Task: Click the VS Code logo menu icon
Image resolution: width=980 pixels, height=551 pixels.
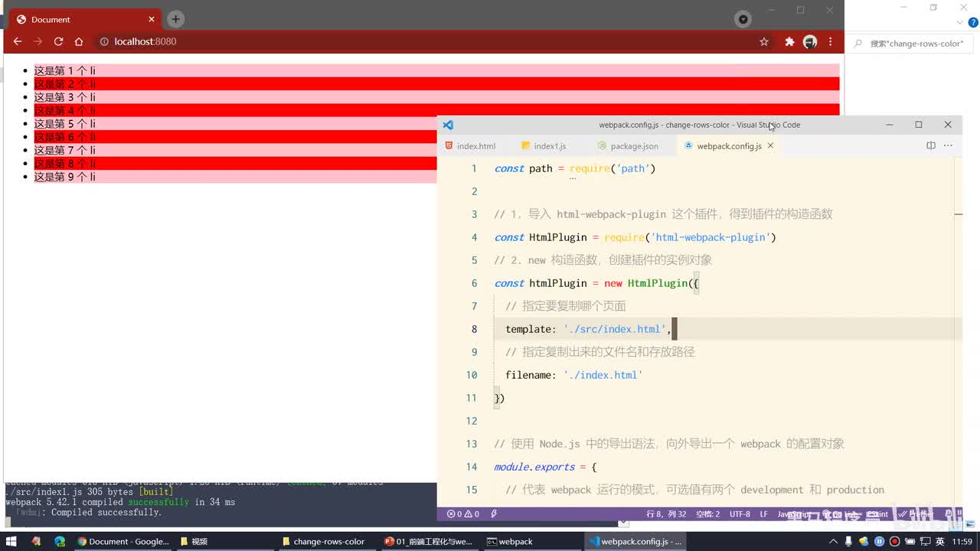Action: click(449, 125)
